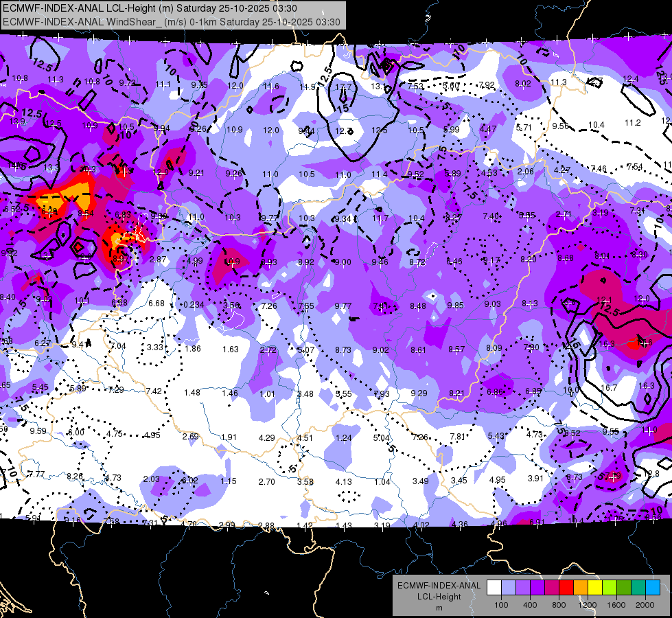Click the 'WindShear_ (m/s) 0-1km' header line
Viewport: 672px width, 618px height.
pyautogui.click(x=172, y=22)
